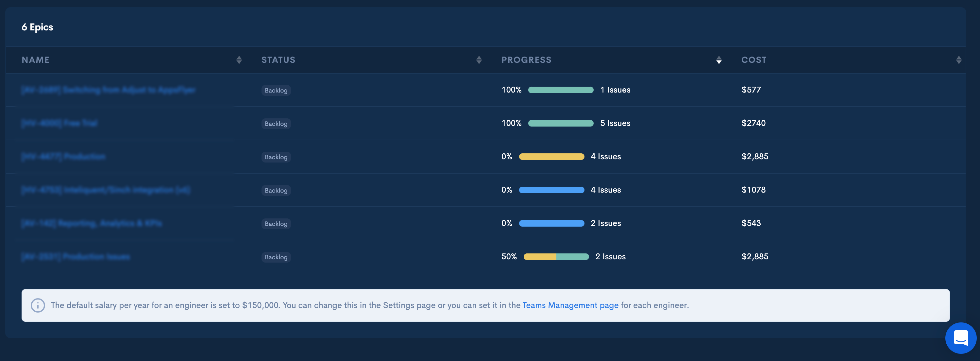Click the Backlog badge for $2740 epic
This screenshot has height=361, width=980.
pos(276,124)
